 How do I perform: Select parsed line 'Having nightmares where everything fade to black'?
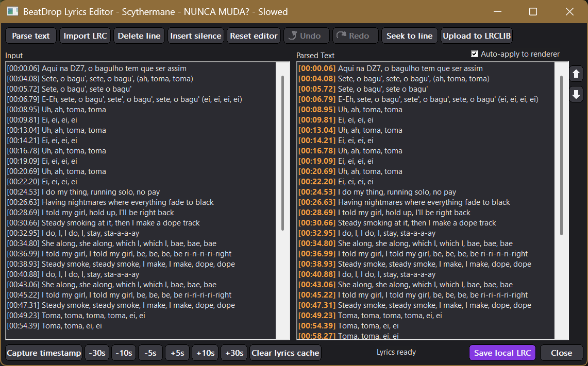point(404,202)
